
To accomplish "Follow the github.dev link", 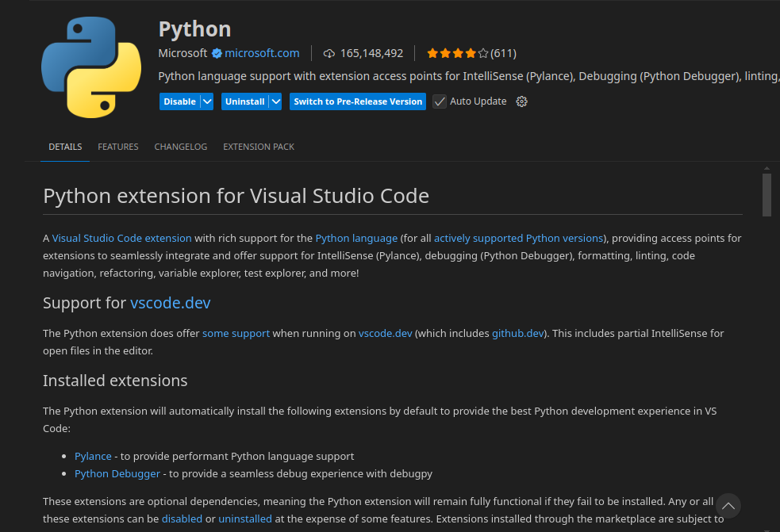I will (x=518, y=333).
